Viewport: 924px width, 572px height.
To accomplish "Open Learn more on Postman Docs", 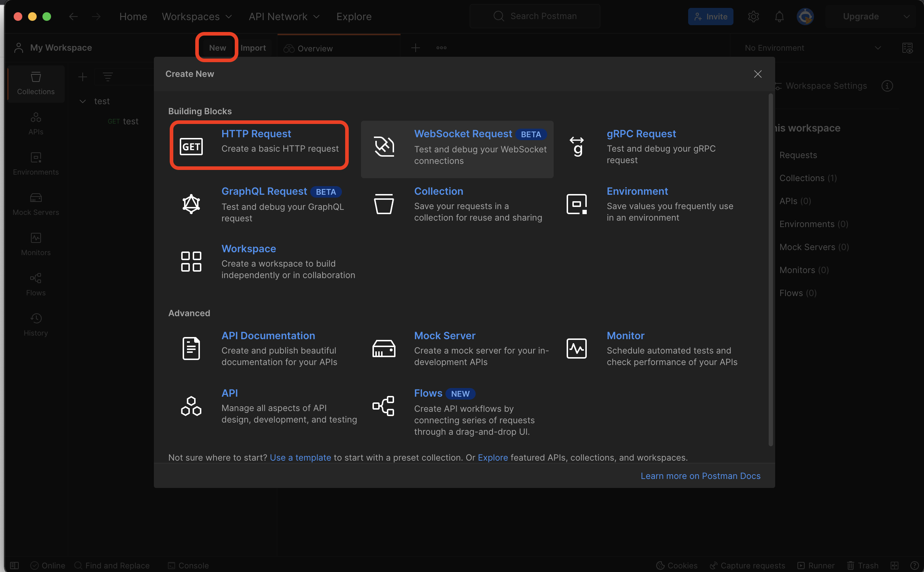I will pyautogui.click(x=700, y=476).
